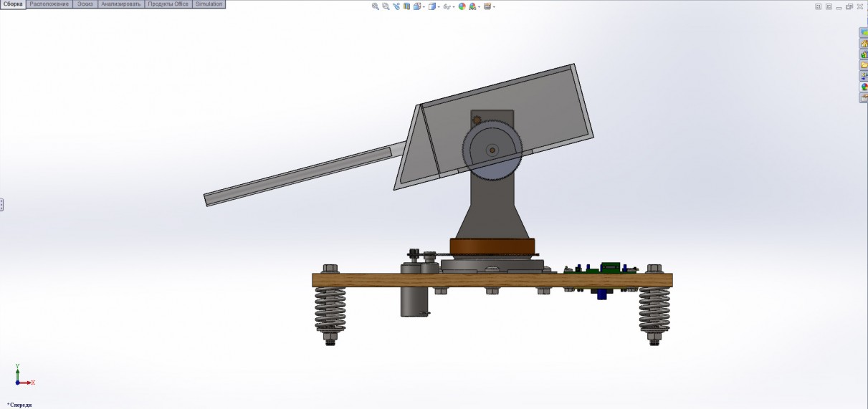Viewport: 868px width, 409px height.
Task: Open the Apply Scene dropdown arrow
Action: (480, 7)
